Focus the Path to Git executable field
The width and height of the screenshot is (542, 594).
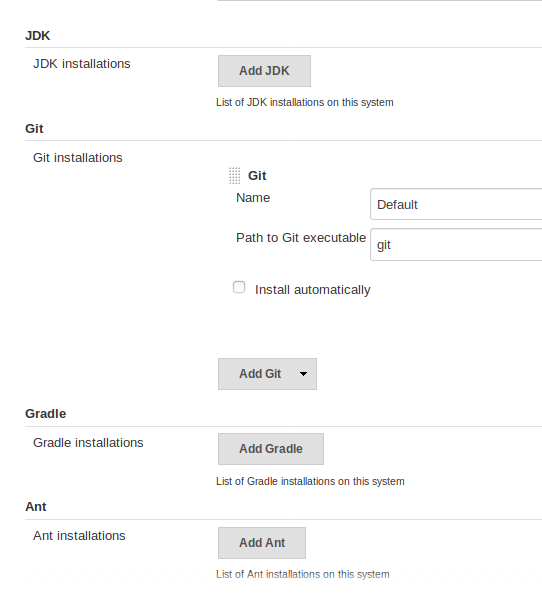[456, 245]
